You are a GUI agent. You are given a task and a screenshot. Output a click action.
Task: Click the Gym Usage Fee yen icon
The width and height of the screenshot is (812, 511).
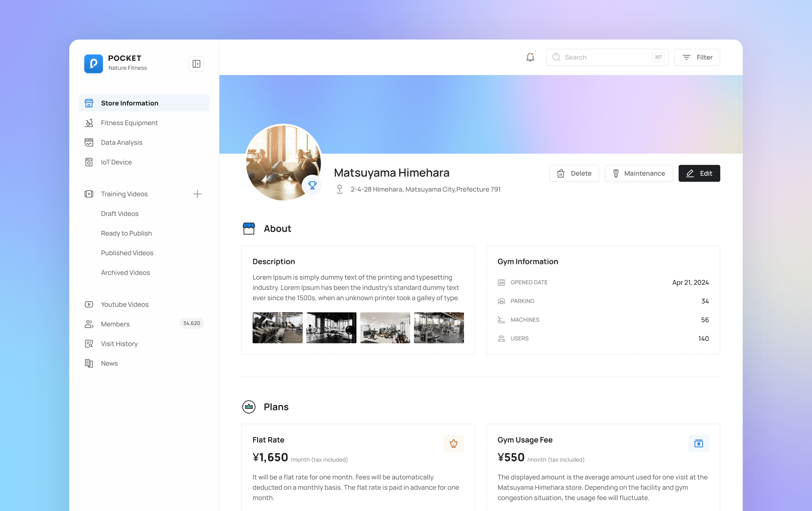[x=698, y=443]
